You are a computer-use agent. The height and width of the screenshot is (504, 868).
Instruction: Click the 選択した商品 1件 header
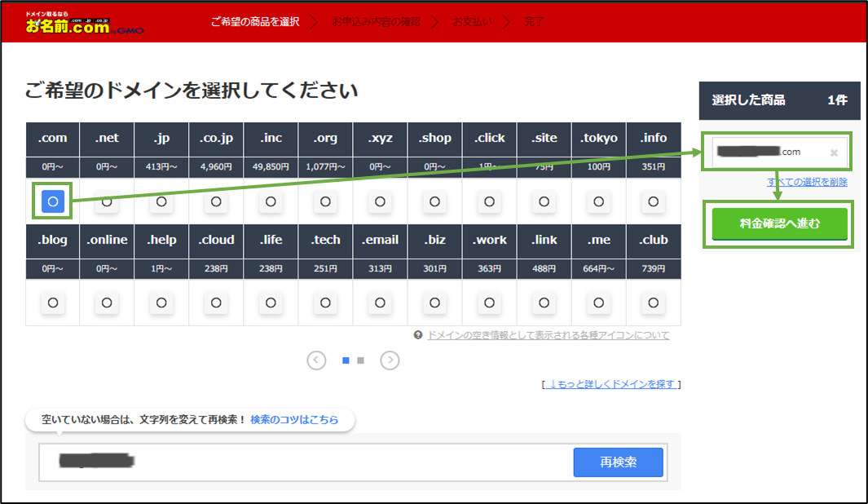pos(779,100)
